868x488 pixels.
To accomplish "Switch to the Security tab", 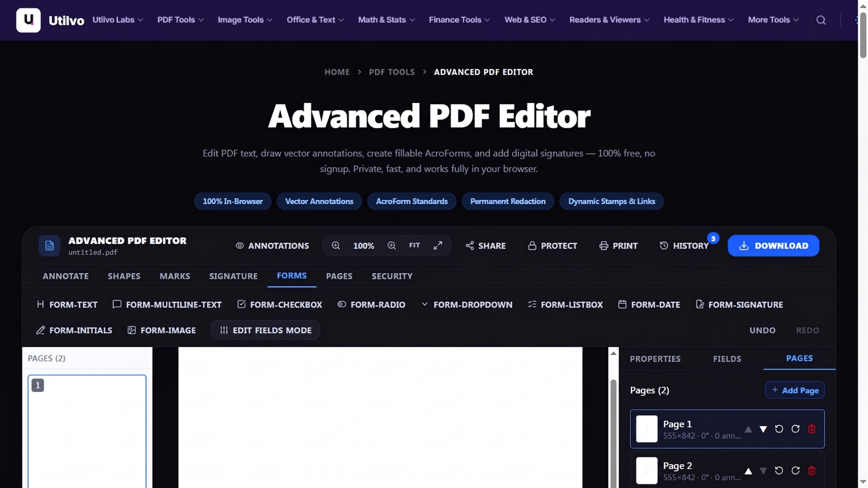I will click(392, 276).
